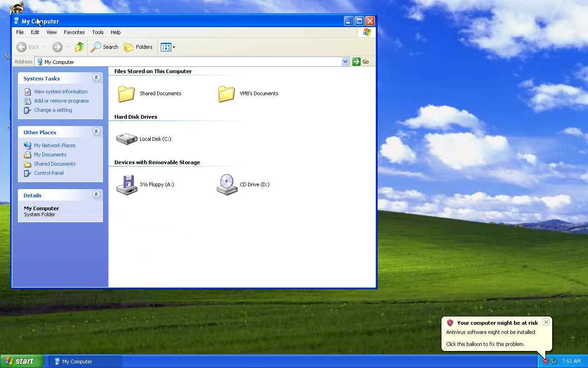Select the VM8's Documents folder icon
Screen dimensions: 588x368
[x=226, y=93]
